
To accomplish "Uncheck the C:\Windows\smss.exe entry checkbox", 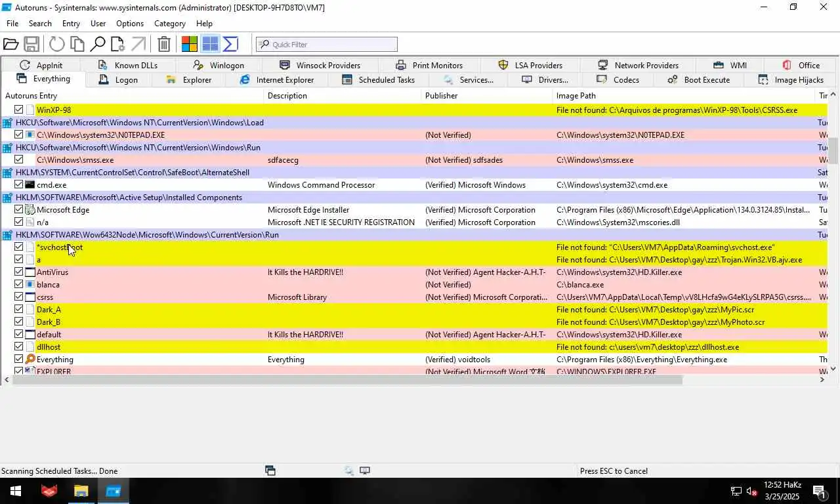I will (x=19, y=159).
